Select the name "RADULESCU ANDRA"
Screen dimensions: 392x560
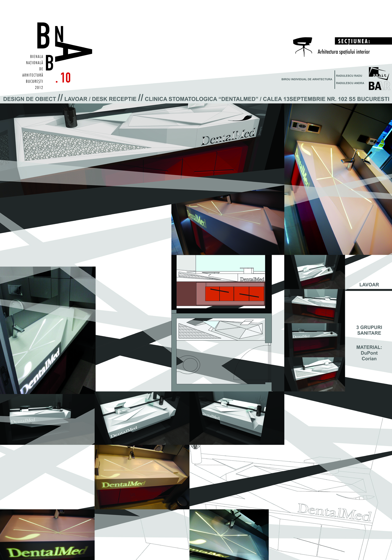350,83
